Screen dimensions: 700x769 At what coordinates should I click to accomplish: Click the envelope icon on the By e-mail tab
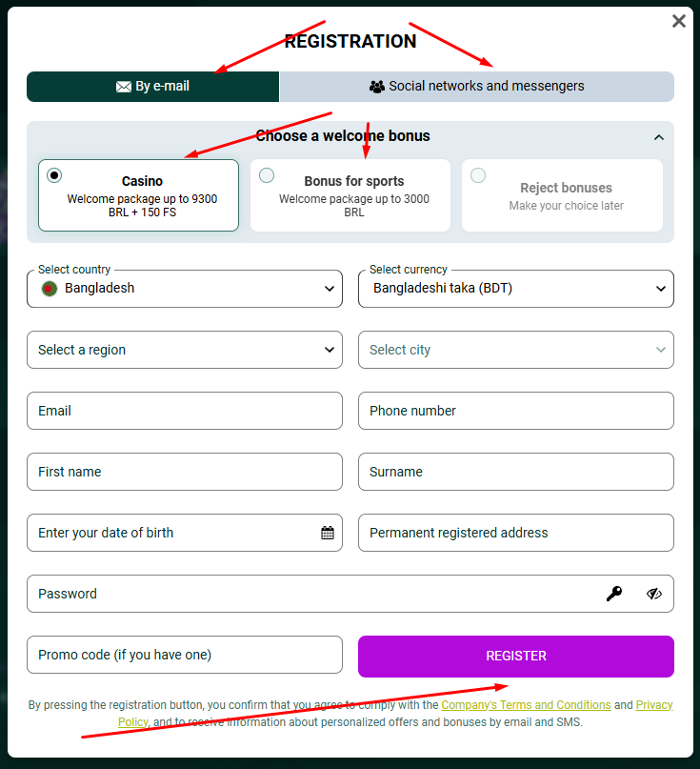click(124, 87)
